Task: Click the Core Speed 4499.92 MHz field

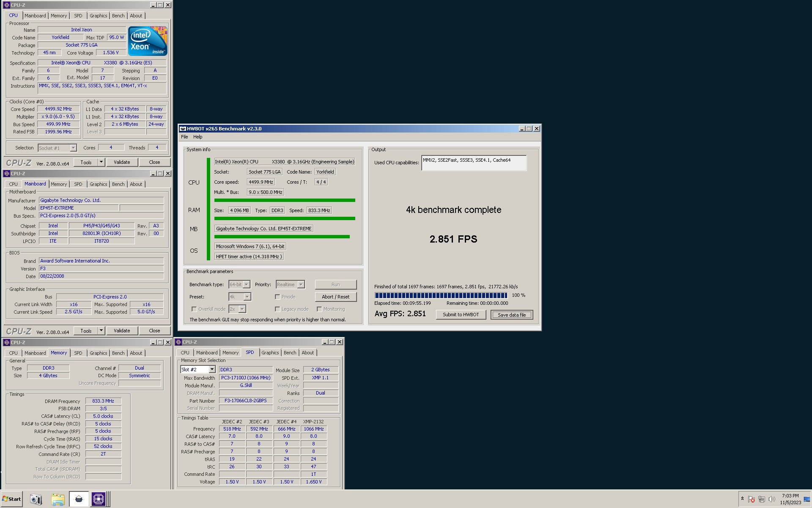Action: coord(58,109)
